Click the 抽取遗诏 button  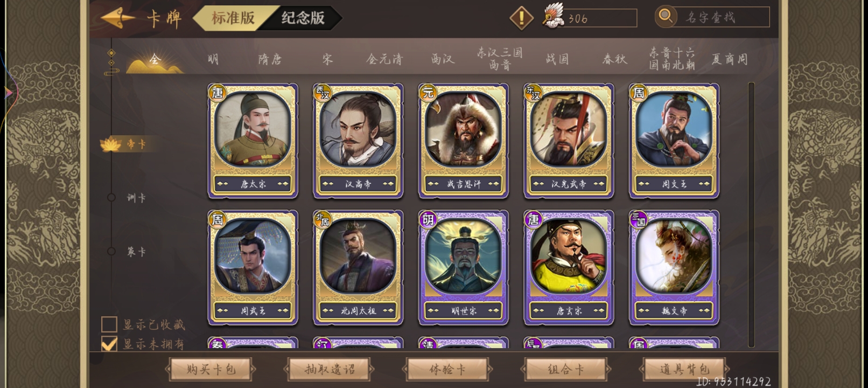tap(330, 370)
